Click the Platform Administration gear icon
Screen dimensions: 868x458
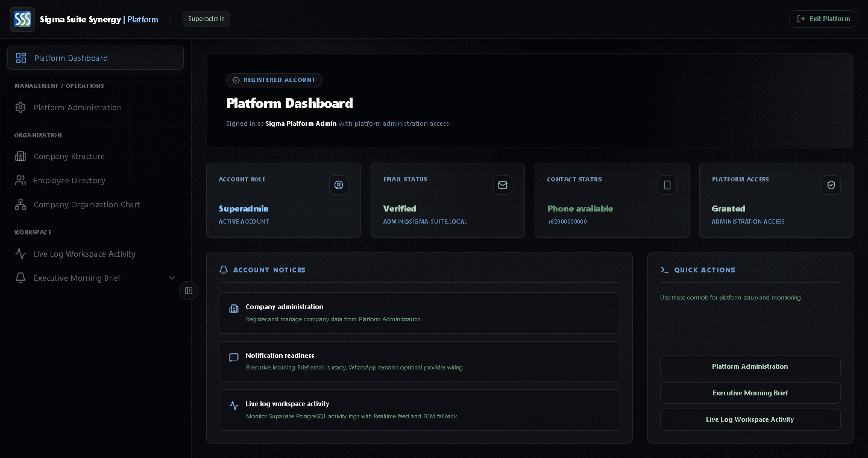point(20,107)
